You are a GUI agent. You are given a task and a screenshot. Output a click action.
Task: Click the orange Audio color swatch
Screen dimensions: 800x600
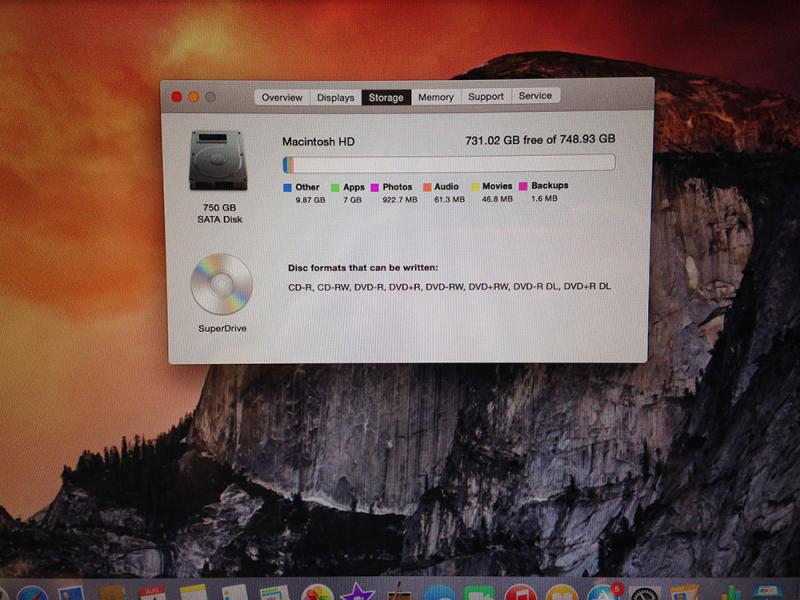click(427, 187)
